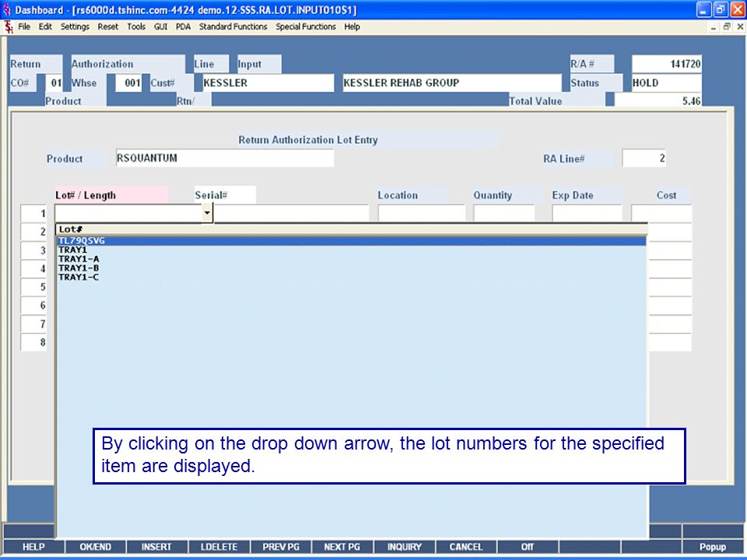Open the Reset menu
Viewport: 747px width, 560px height.
[x=107, y=26]
